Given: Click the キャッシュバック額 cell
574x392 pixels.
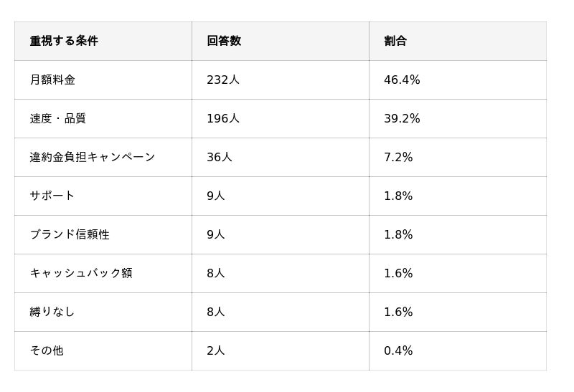Looking at the screenshot, I should pyautogui.click(x=81, y=273).
